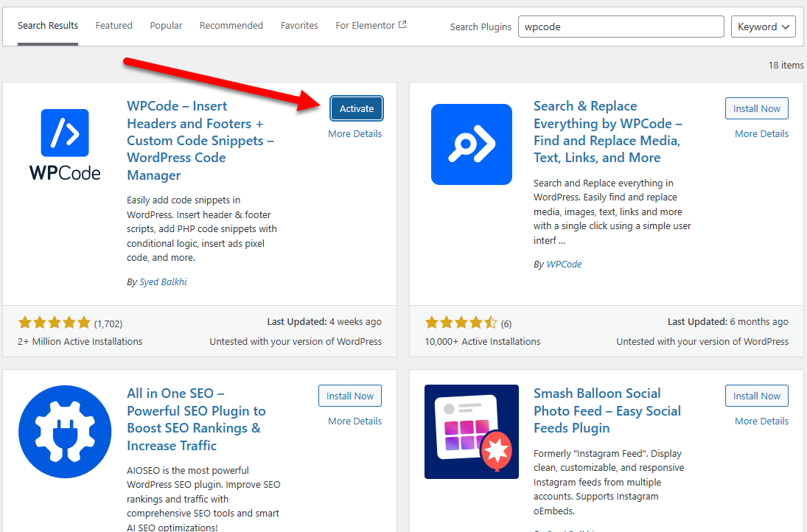Open the Smash Balloon Social Photo Feed title
807x532 pixels.
coord(607,410)
